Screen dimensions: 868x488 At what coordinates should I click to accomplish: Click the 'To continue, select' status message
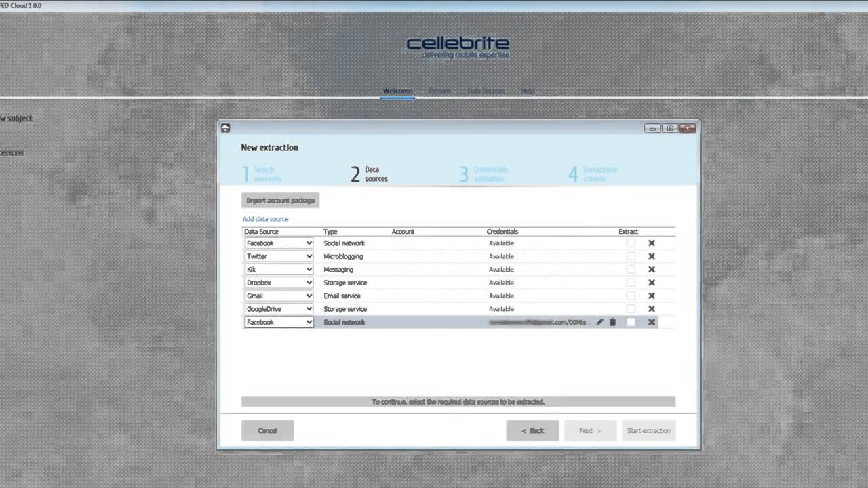458,402
